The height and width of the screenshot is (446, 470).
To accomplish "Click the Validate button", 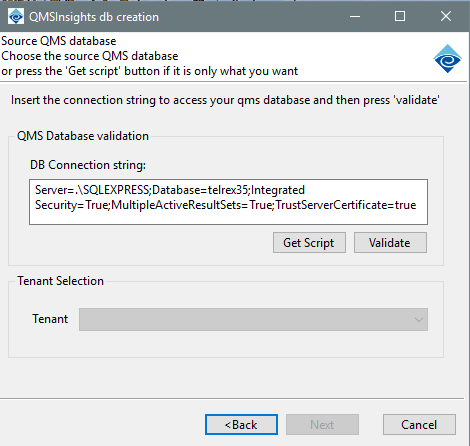I will click(x=390, y=243).
